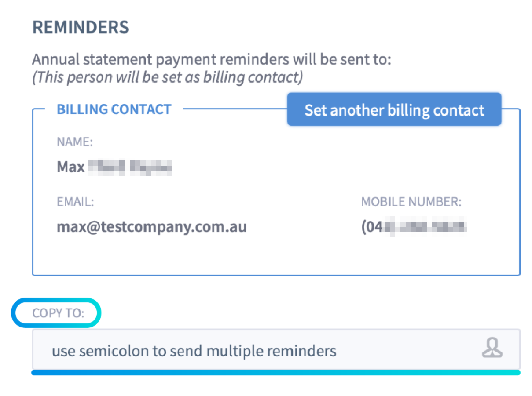Click the MOBILE NUMBER field label
This screenshot has width=532, height=396.
[411, 202]
